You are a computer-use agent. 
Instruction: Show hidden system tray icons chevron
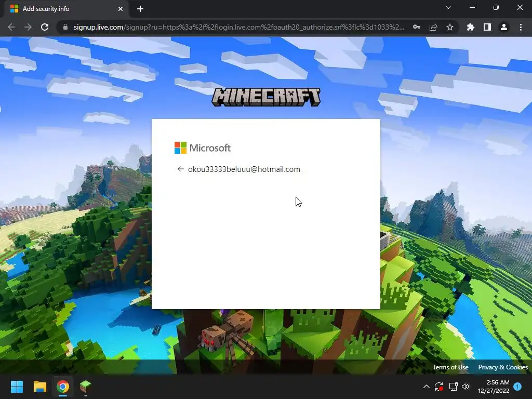click(x=427, y=387)
